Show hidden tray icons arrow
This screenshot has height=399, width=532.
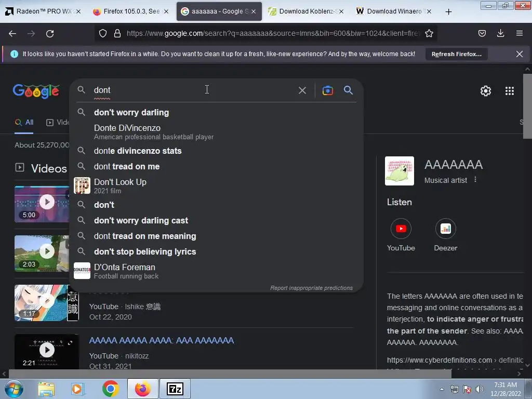(442, 389)
